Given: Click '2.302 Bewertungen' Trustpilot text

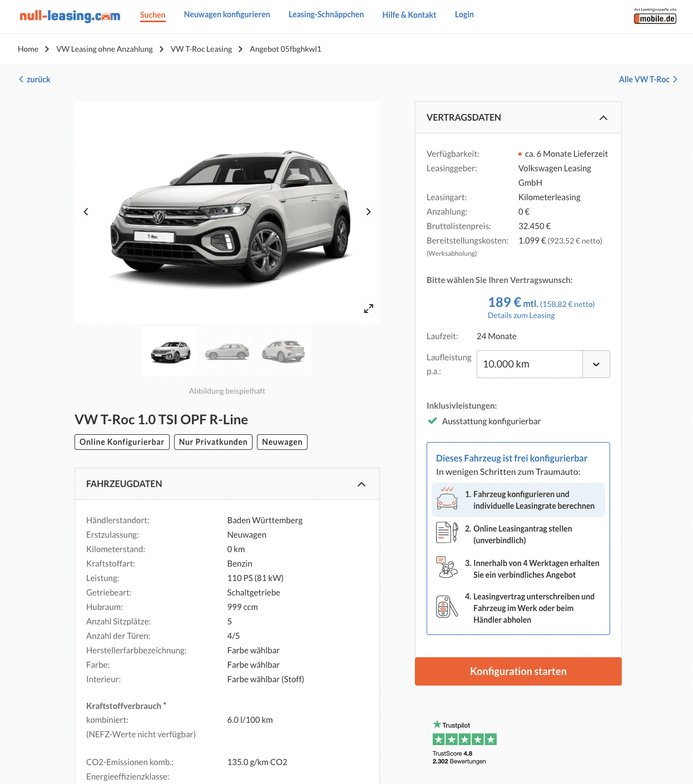Looking at the screenshot, I should coord(459,761).
